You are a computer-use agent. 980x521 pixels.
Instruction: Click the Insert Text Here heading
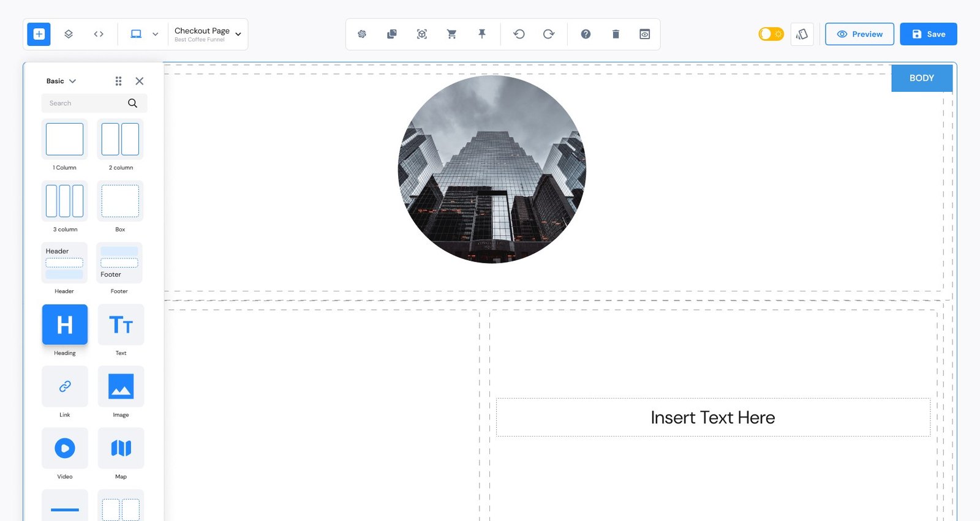pos(713,418)
